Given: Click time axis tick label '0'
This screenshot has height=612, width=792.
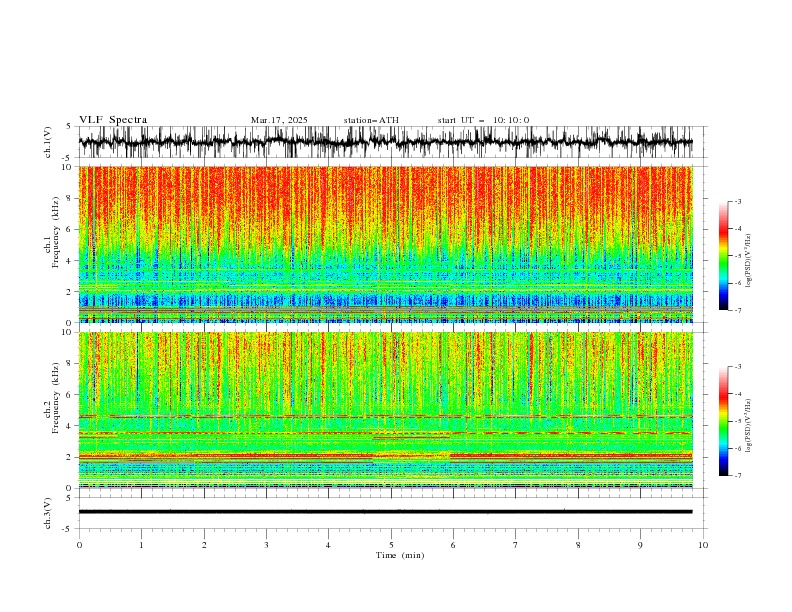Looking at the screenshot, I should (79, 545).
